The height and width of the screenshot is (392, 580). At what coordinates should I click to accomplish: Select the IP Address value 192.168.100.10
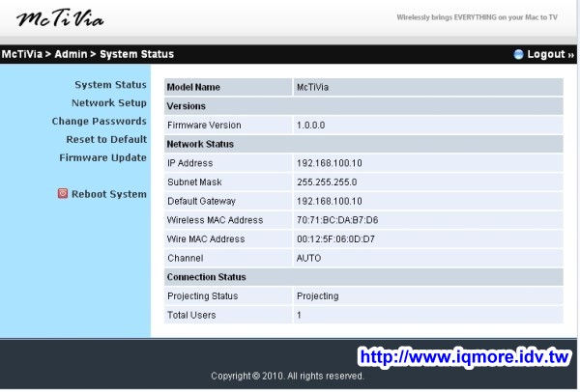[x=330, y=163]
